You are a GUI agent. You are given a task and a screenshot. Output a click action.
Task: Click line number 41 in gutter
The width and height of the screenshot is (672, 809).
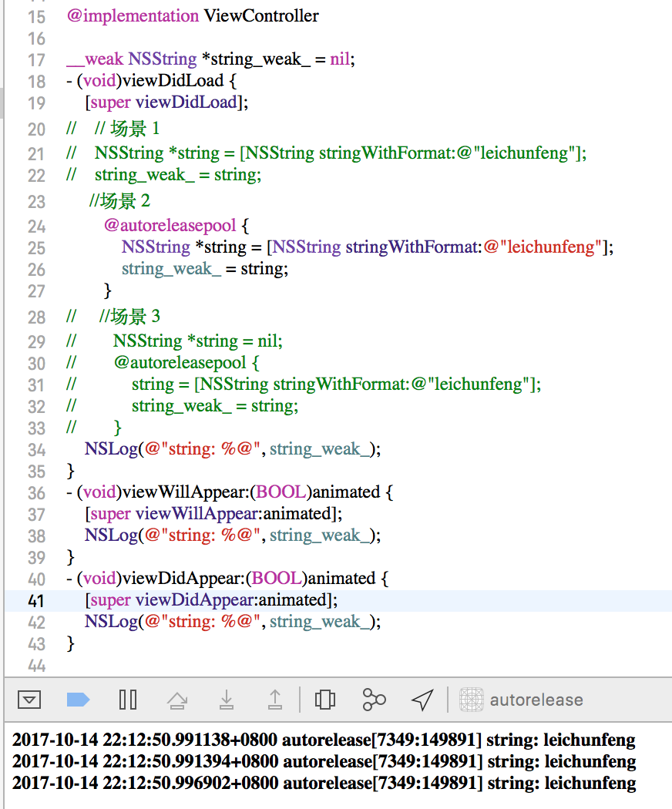(36, 601)
